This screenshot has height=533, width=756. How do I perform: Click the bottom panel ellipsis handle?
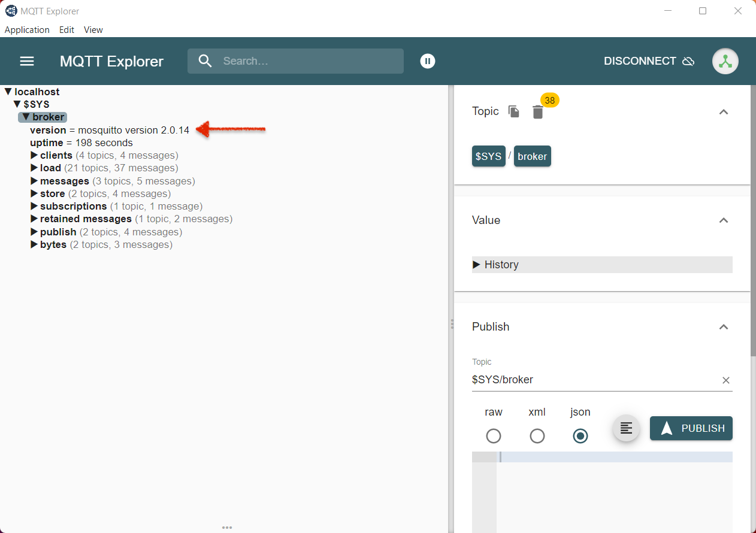pyautogui.click(x=227, y=528)
